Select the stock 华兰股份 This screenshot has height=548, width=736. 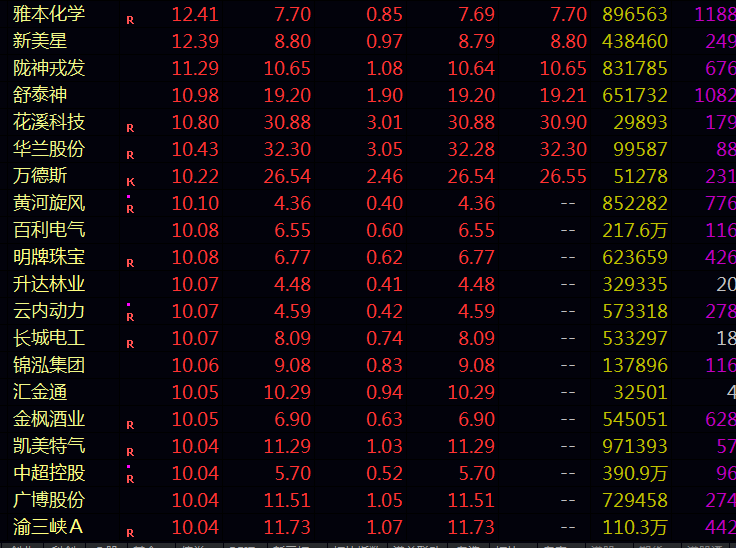coord(49,149)
